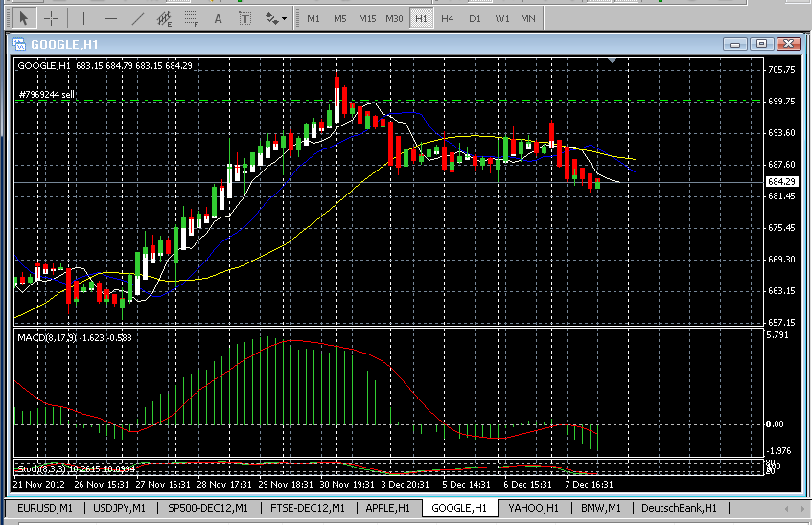
Task: Select the cursor arrow tool
Action: (23, 18)
